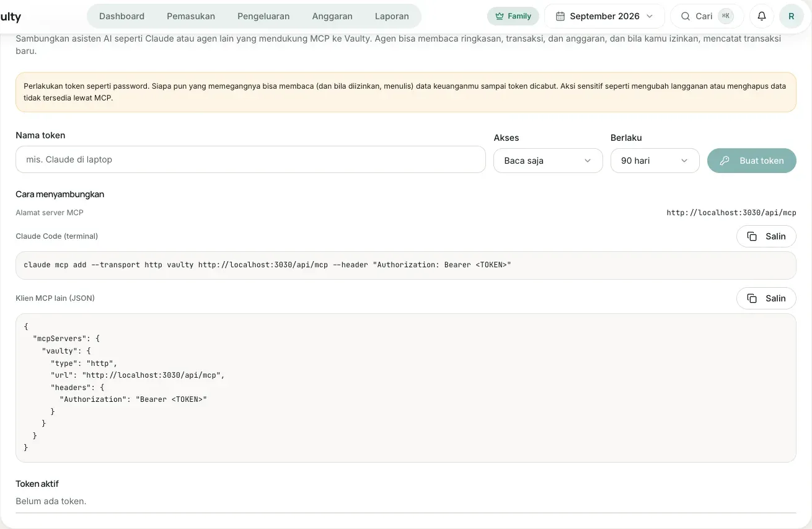Click the Buat token button
This screenshot has width=812, height=529.
coord(752,161)
